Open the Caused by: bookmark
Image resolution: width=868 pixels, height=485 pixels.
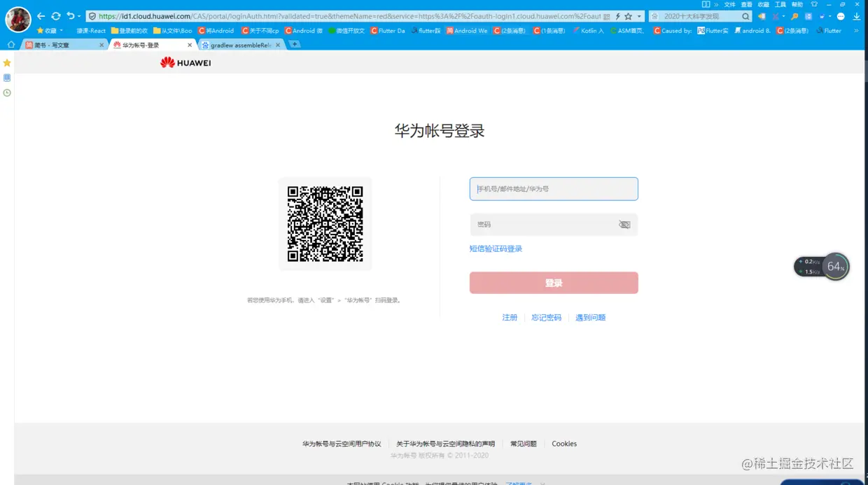click(x=673, y=31)
